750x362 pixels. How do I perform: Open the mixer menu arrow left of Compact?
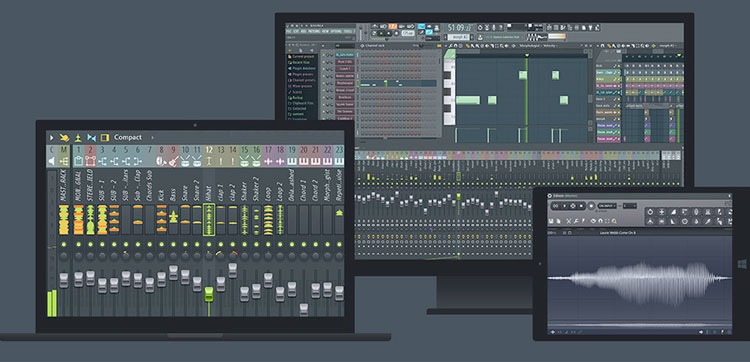52,137
